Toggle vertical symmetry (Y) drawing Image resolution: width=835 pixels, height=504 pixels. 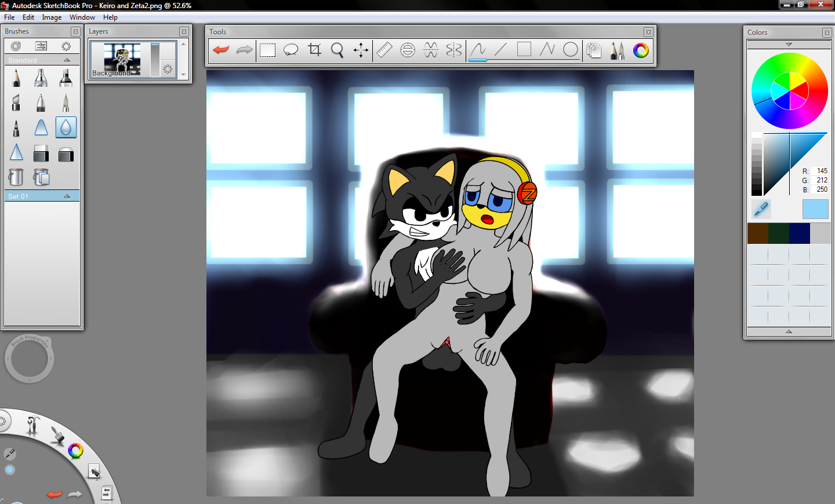(x=454, y=50)
